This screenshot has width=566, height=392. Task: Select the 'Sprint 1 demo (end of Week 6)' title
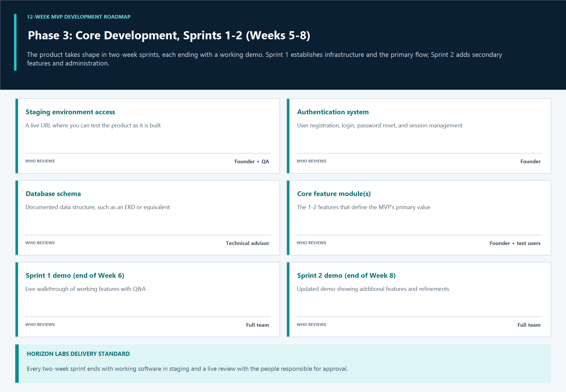pyautogui.click(x=75, y=275)
